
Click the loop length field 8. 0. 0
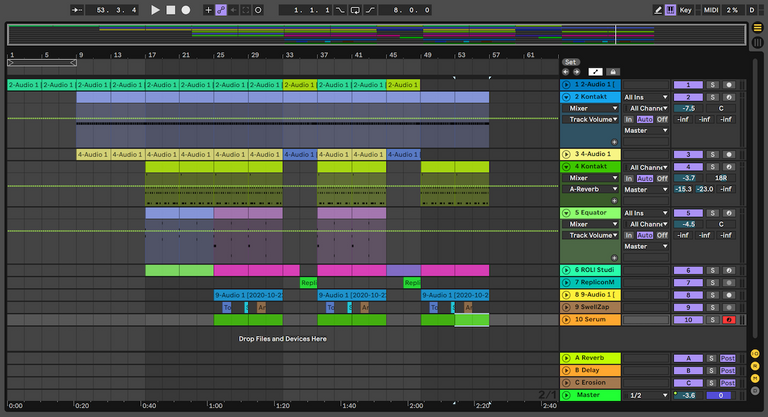tap(406, 10)
